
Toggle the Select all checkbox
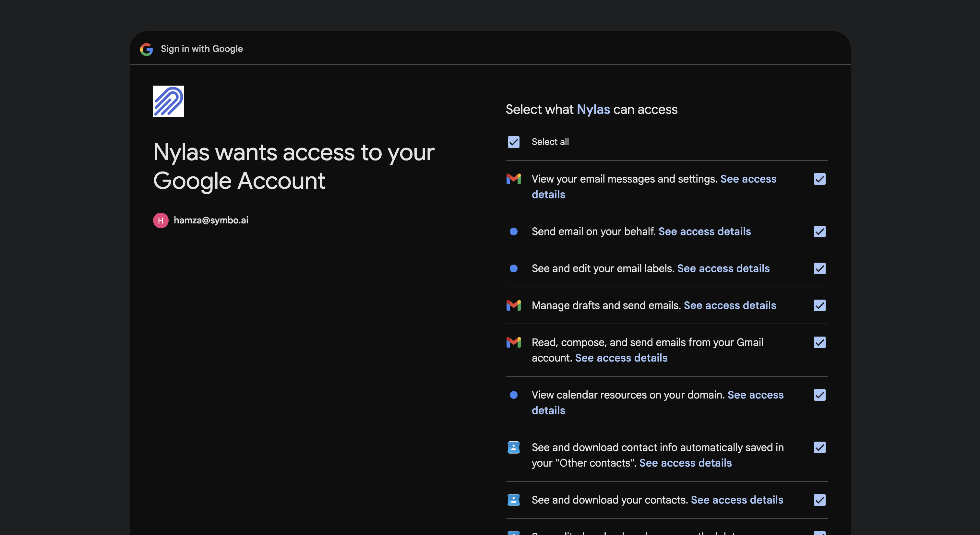pos(514,142)
